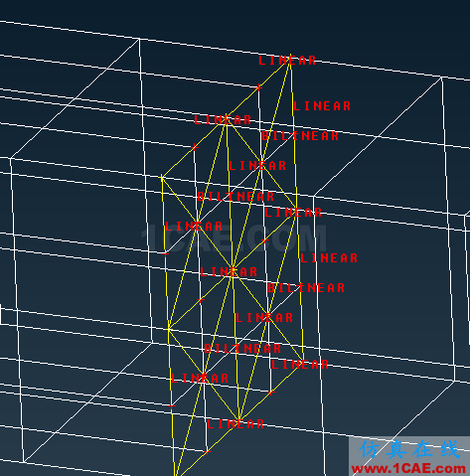Select the rightmost LINEAR label on mesh edge
470x476 pixels.
329,258
